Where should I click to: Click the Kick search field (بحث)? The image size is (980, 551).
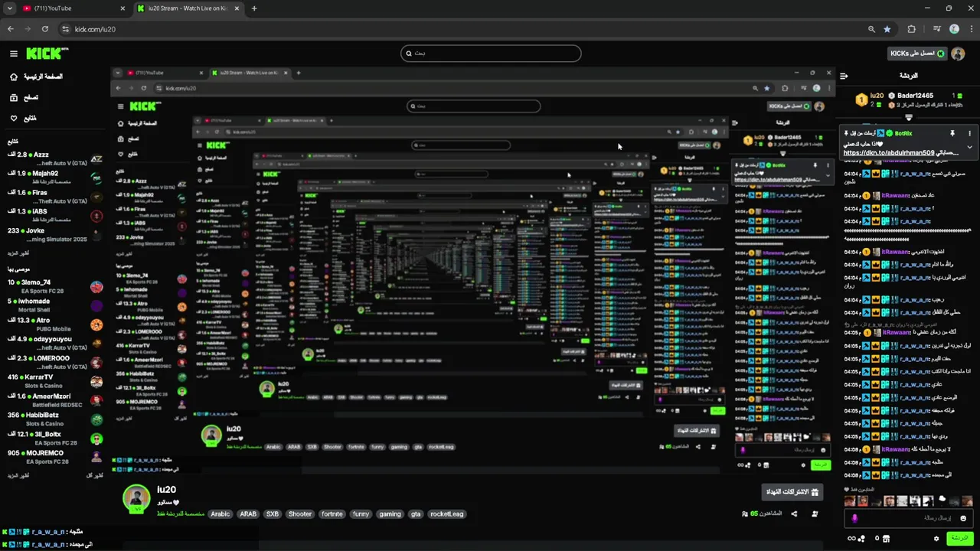coord(491,54)
